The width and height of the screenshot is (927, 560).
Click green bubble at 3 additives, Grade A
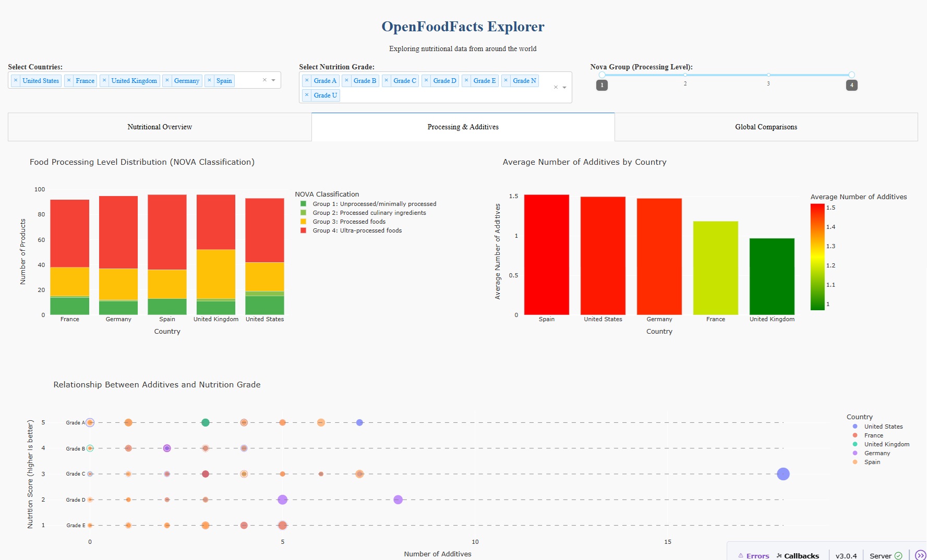206,422
